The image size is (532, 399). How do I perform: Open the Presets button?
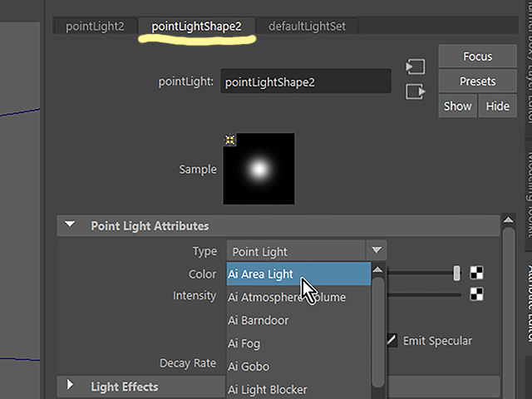click(477, 81)
